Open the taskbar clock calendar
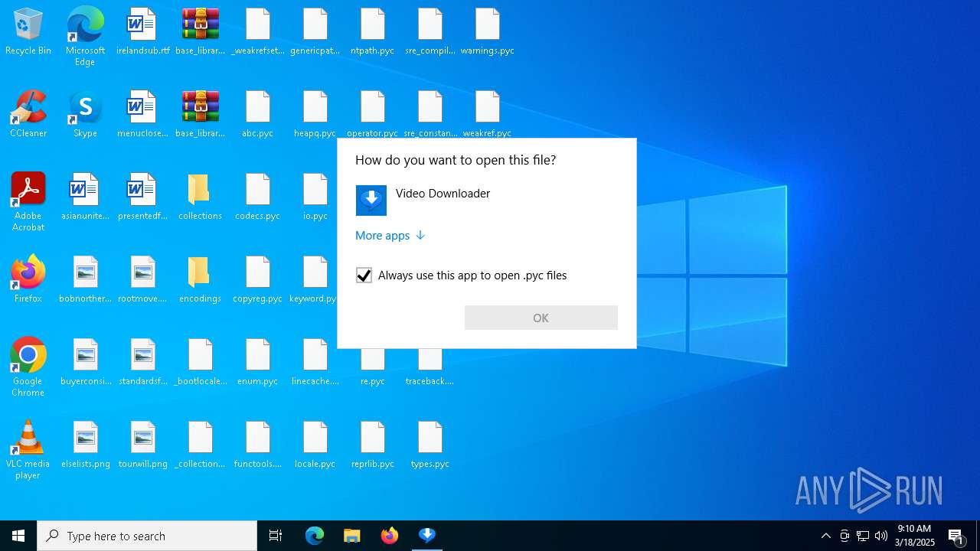Screen dimensions: 980x551 coord(915,536)
